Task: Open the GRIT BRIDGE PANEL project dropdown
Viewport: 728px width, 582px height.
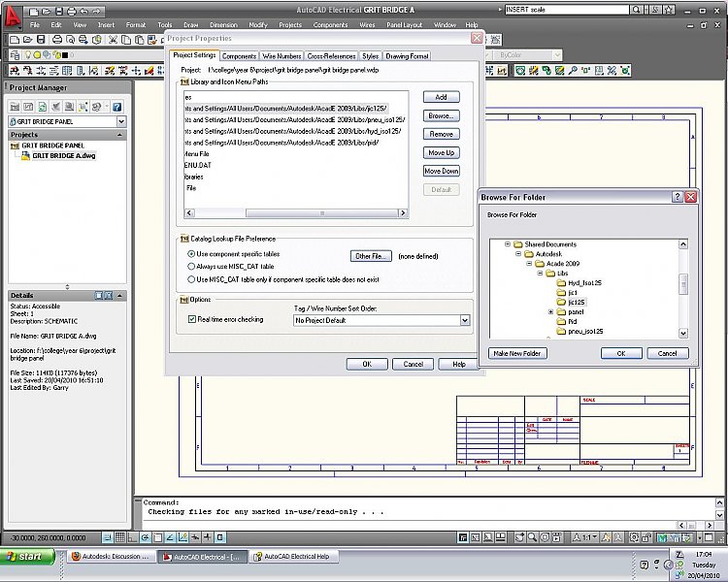Action: click(x=121, y=121)
